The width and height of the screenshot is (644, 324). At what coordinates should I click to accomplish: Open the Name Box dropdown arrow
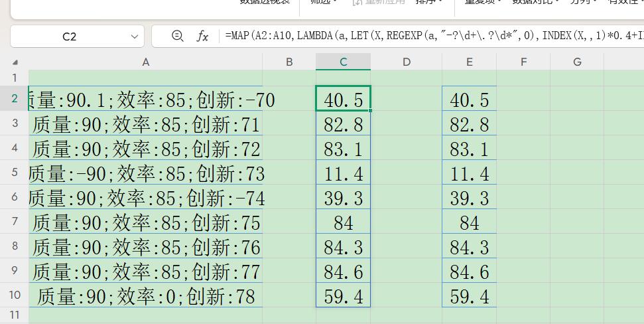[x=134, y=37]
